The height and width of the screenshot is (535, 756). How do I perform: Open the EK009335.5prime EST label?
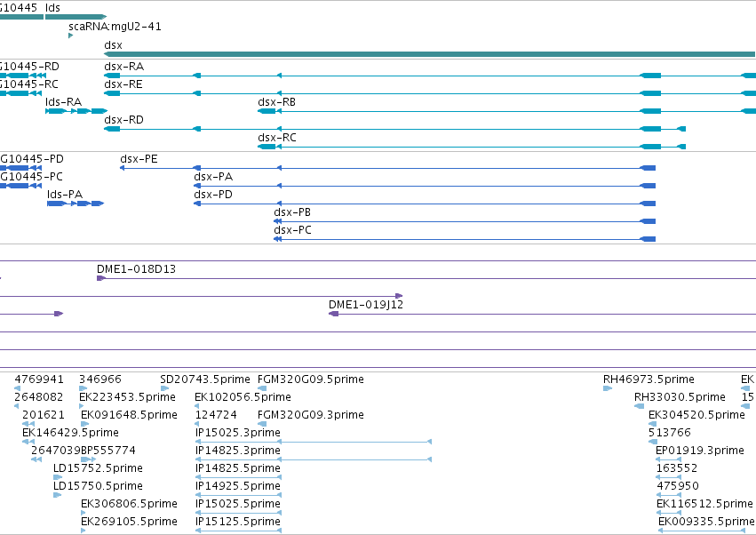pyautogui.click(x=706, y=522)
